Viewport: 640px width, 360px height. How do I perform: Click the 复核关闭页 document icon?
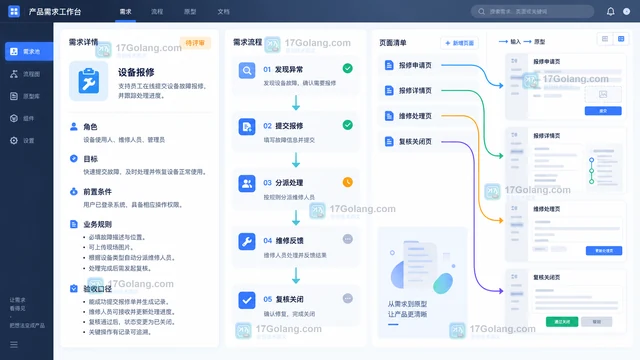click(x=389, y=141)
